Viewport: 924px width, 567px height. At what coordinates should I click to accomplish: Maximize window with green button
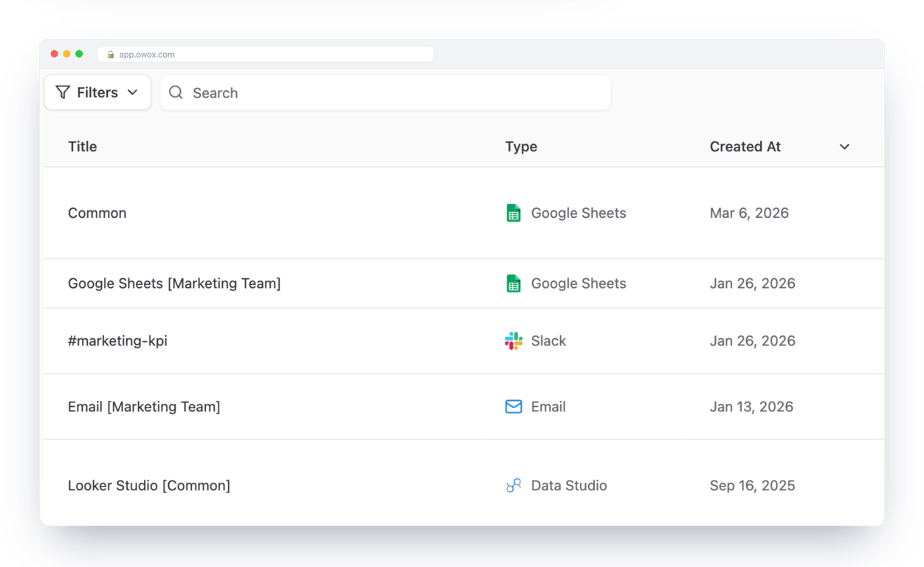click(x=79, y=54)
